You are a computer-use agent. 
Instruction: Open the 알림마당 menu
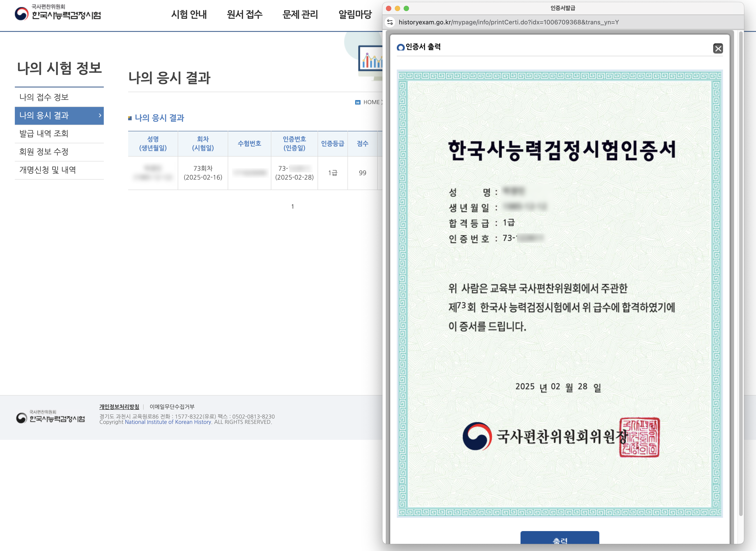[355, 15]
